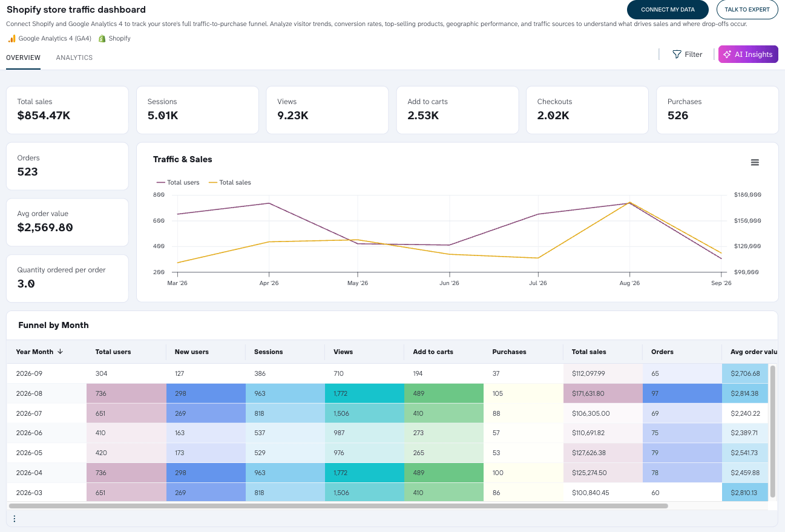Click the $110,691.82 total sales cell
Screen dimensions: 785x532
tap(603, 433)
